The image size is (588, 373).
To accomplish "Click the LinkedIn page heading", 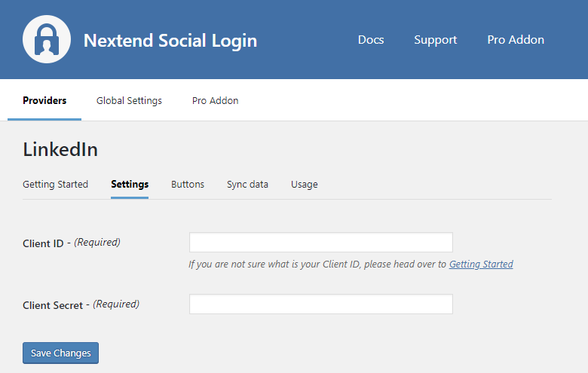I will [60, 149].
